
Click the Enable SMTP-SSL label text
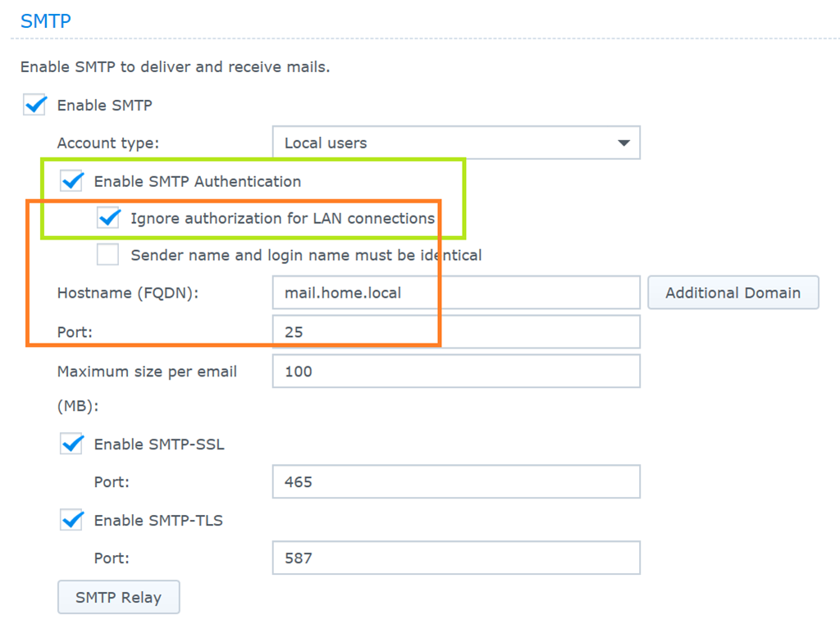(x=159, y=444)
